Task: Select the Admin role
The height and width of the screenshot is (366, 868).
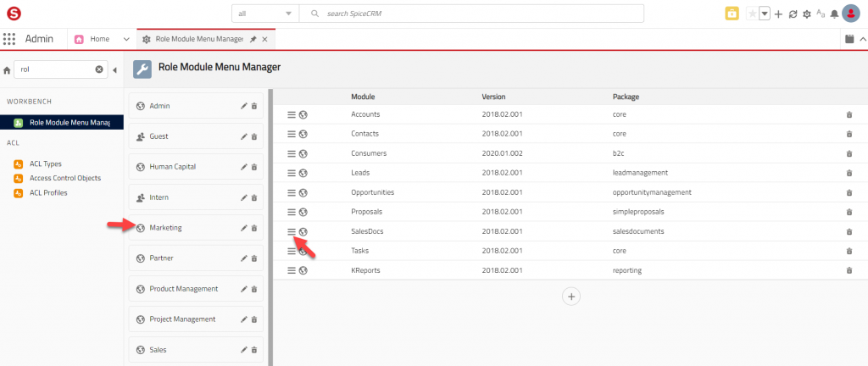Action: click(x=196, y=106)
